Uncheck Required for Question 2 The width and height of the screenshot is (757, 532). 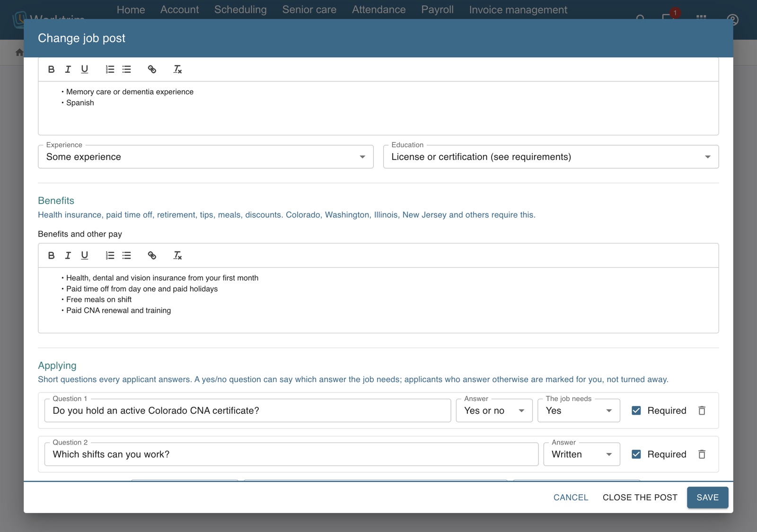[x=636, y=454]
